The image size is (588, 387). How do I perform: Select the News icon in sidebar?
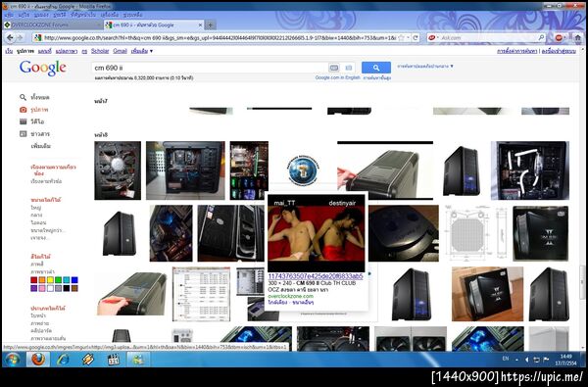point(24,134)
